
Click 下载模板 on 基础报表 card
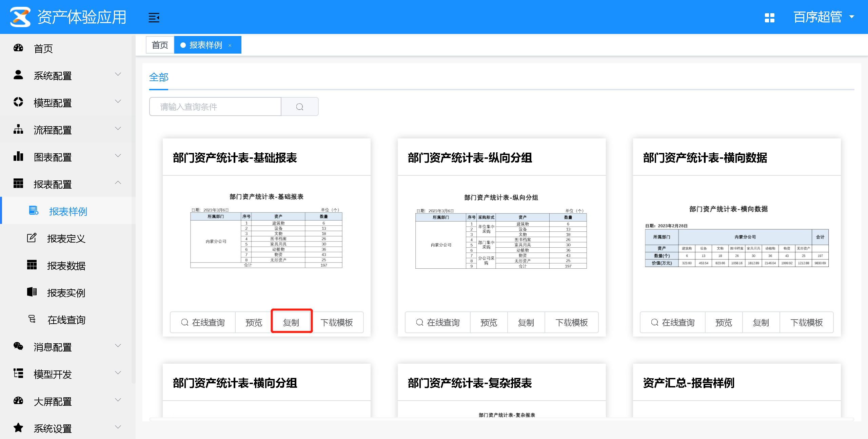coord(337,322)
